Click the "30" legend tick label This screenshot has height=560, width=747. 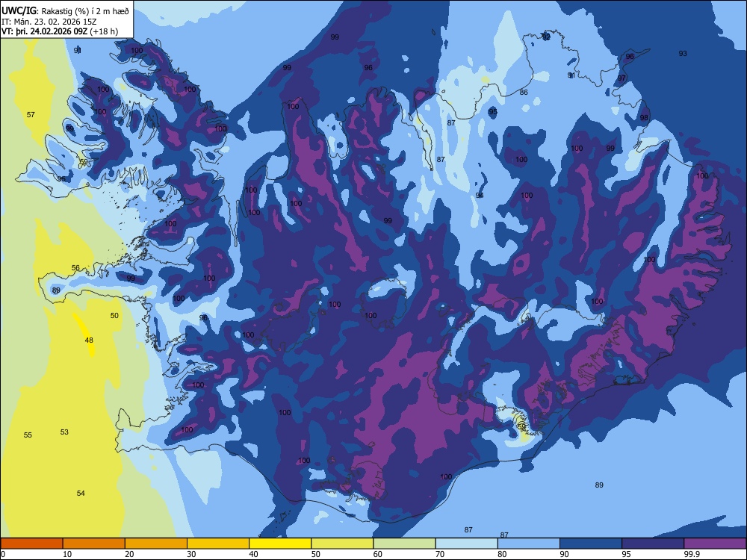click(x=191, y=554)
